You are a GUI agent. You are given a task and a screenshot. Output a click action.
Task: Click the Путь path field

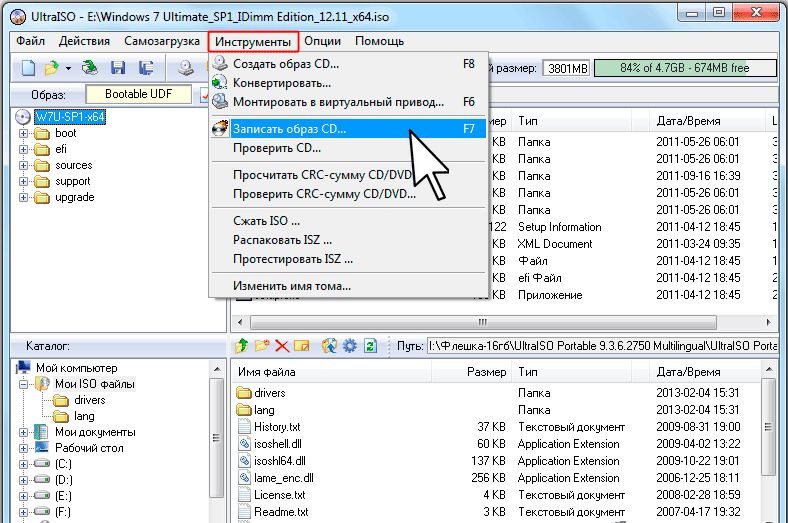click(602, 346)
